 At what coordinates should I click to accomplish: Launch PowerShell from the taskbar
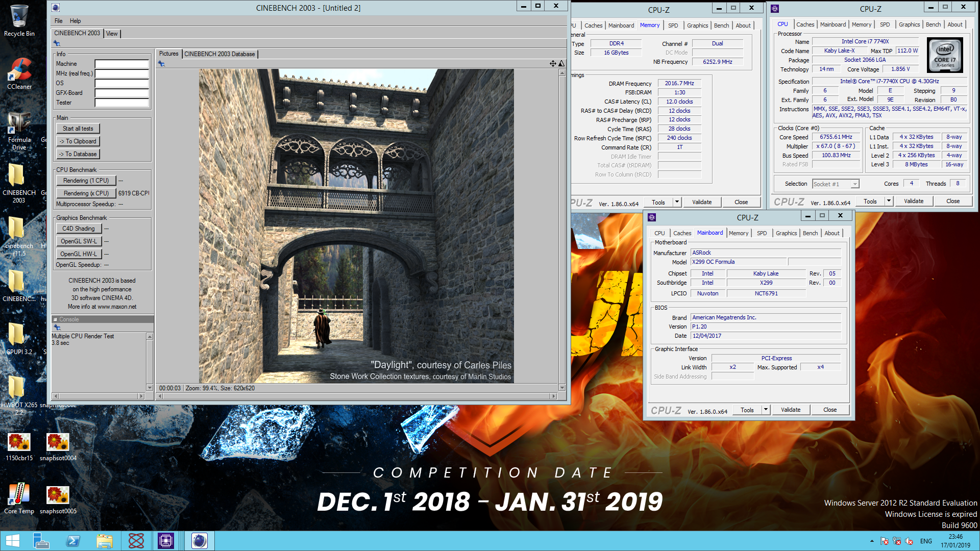coord(73,541)
